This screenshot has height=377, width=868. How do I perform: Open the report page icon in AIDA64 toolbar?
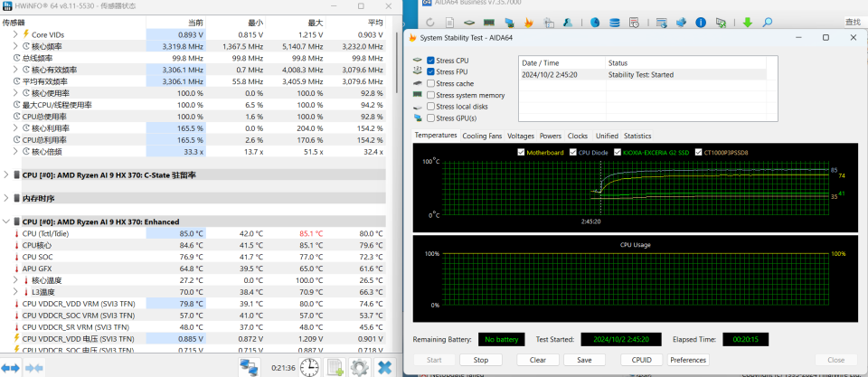tap(450, 23)
